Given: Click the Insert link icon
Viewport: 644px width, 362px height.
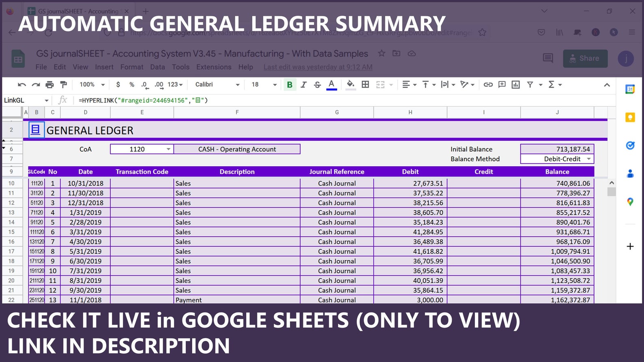Looking at the screenshot, I should (x=488, y=84).
